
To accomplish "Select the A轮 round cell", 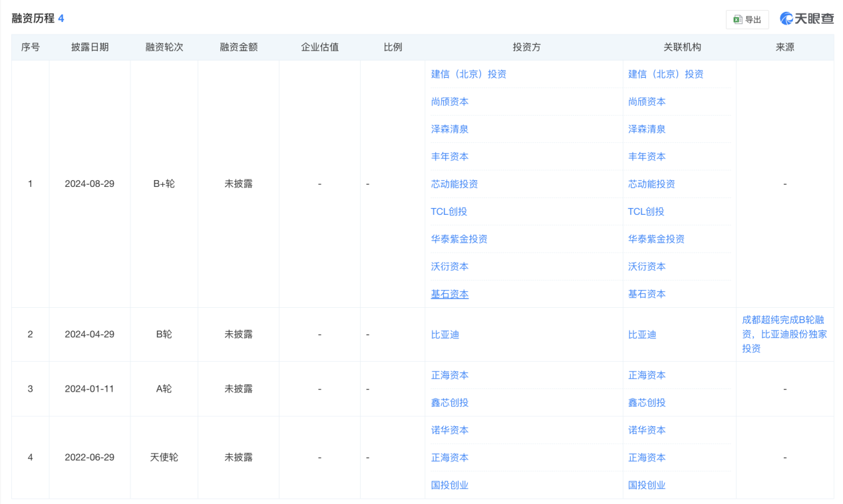I will pyautogui.click(x=164, y=389).
